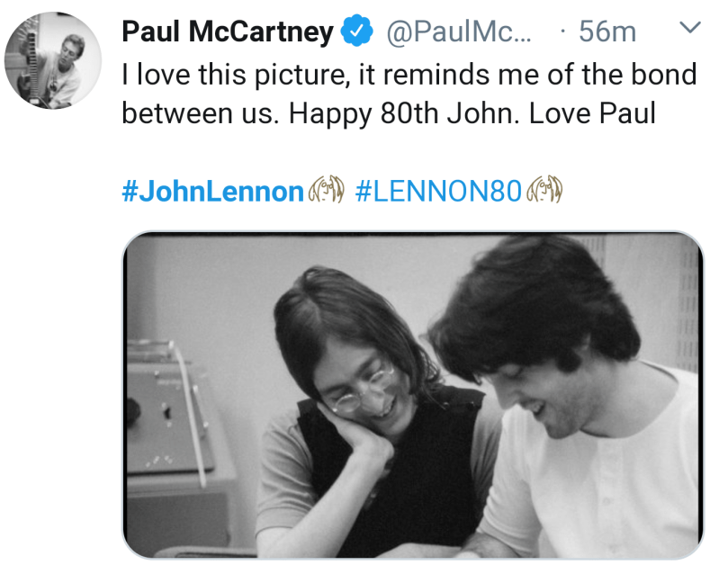Click the man in white shirt in photo
Viewport: 728px width, 574px height.
coord(576,405)
